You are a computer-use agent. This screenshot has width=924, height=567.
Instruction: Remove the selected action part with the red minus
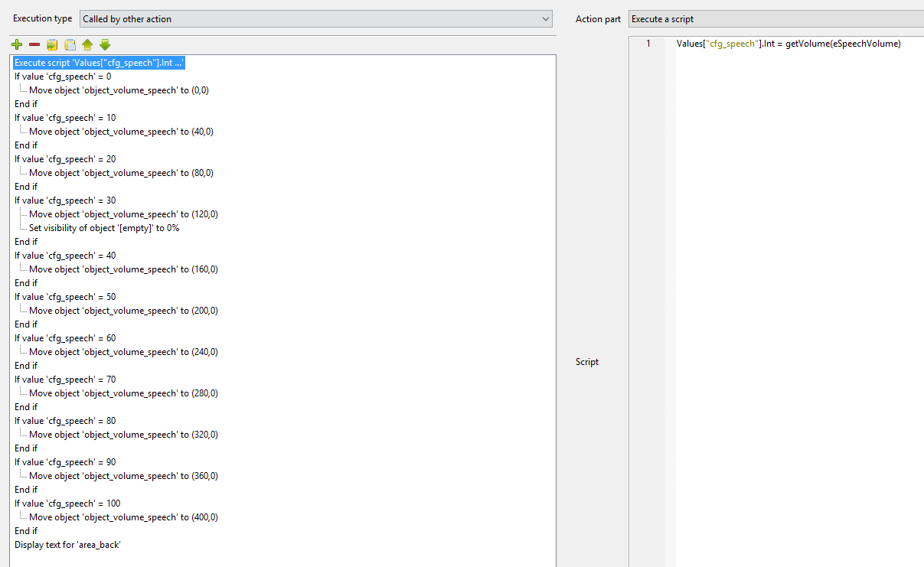(x=34, y=44)
